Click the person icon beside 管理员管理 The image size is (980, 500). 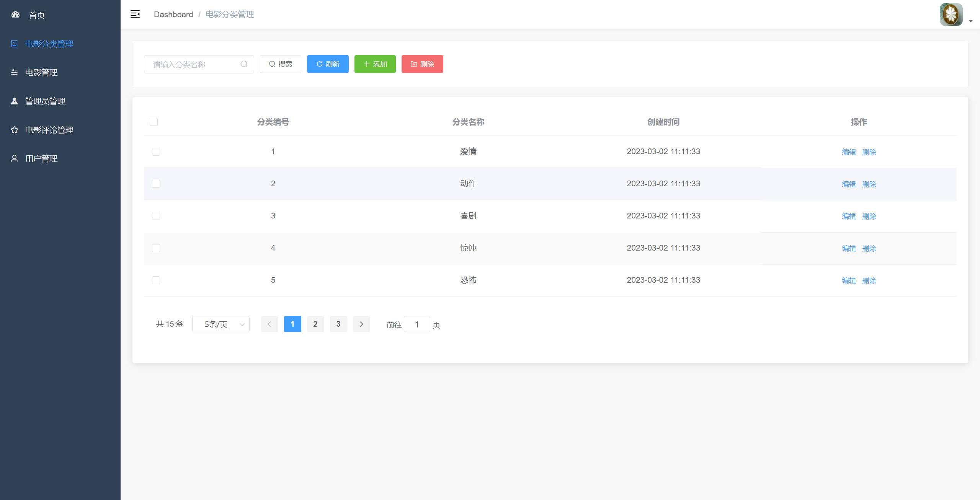14,101
